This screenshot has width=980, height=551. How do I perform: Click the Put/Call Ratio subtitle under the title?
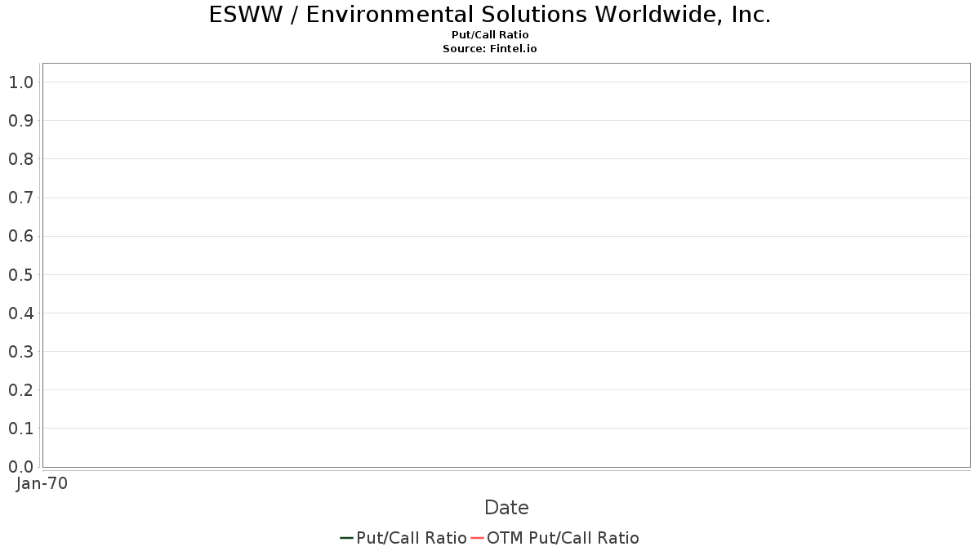pos(490,35)
